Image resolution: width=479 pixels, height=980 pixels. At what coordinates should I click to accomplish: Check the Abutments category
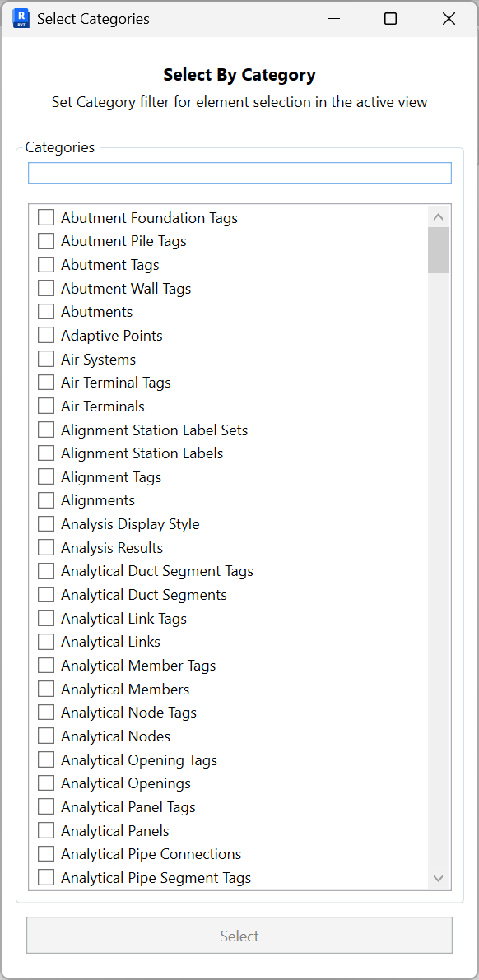[46, 311]
